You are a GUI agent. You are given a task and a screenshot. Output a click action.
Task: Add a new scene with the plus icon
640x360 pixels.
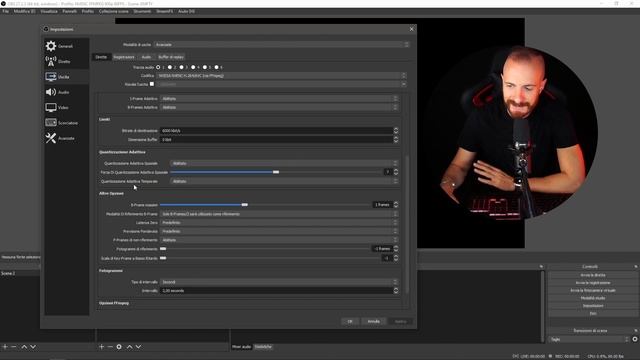(x=5, y=347)
